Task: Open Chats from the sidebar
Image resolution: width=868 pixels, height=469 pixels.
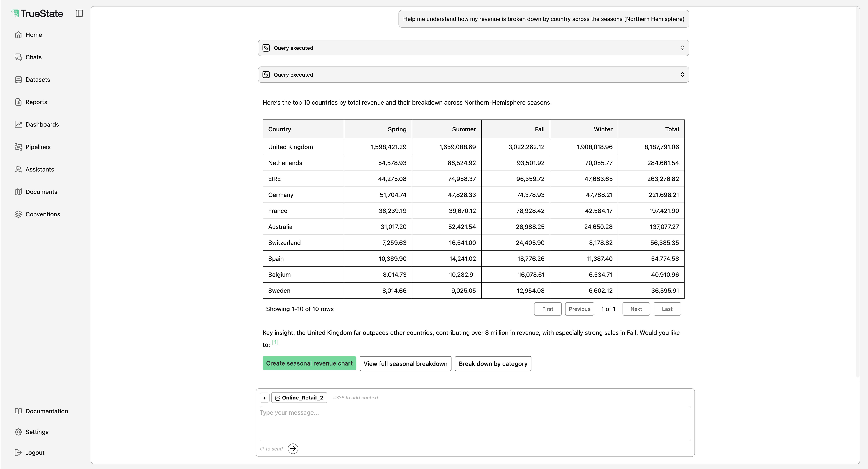Action: click(33, 57)
